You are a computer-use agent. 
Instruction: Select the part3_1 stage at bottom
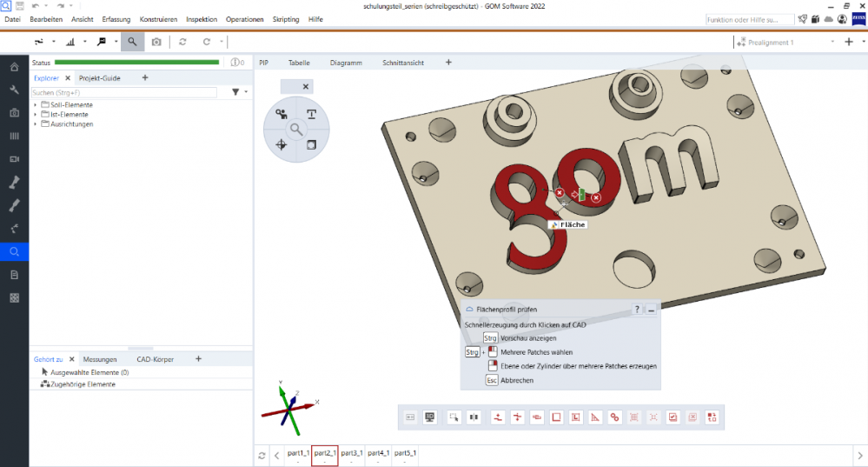352,453
